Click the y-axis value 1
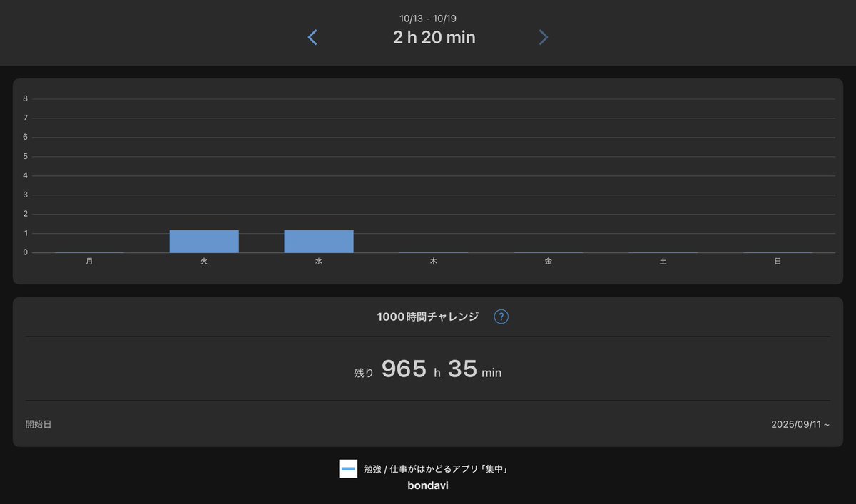This screenshot has width=856, height=504. coord(25,233)
